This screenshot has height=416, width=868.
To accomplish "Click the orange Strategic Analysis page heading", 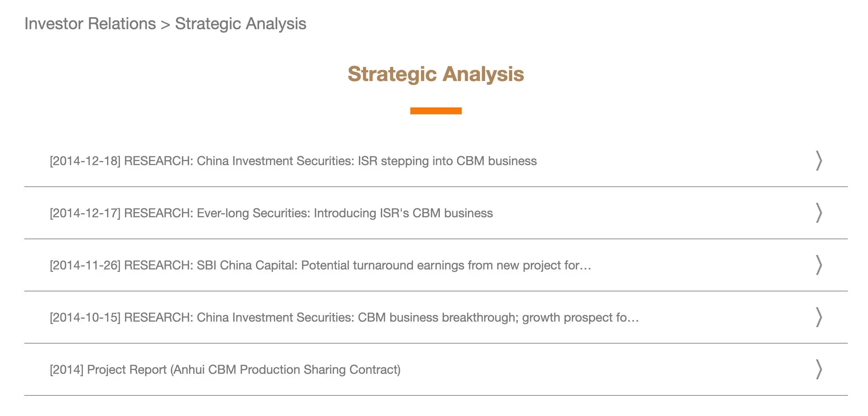I will point(436,74).
